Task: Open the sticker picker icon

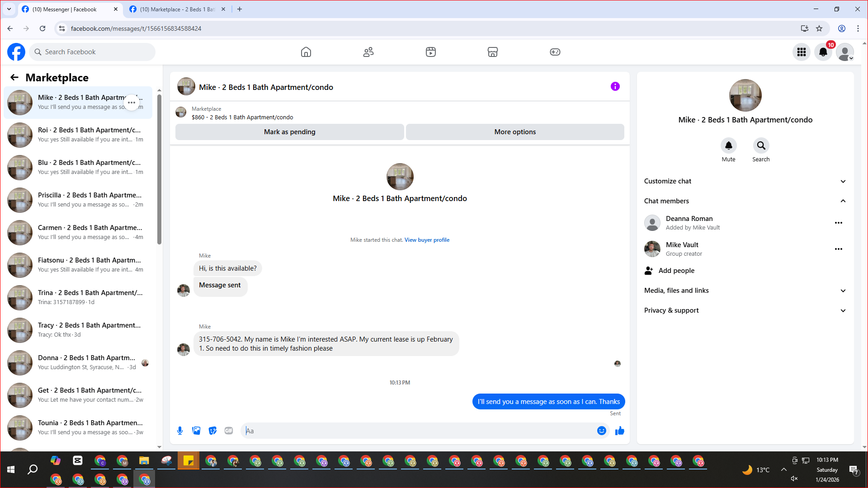Action: tap(212, 431)
